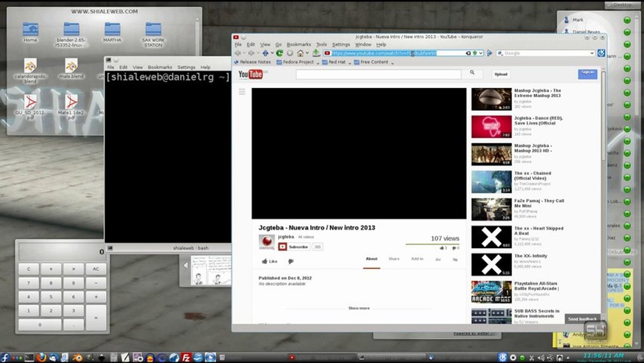
Task: Click the jcgteba channel avatar
Action: 266,243
